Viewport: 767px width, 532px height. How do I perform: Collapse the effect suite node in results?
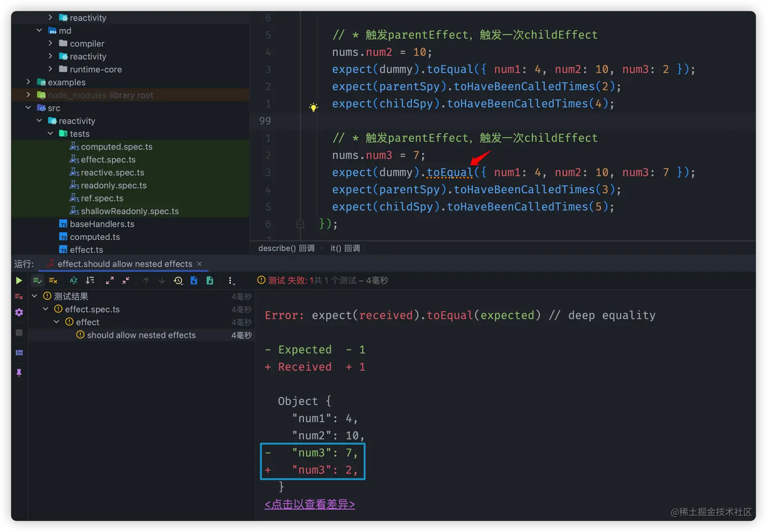tap(57, 322)
